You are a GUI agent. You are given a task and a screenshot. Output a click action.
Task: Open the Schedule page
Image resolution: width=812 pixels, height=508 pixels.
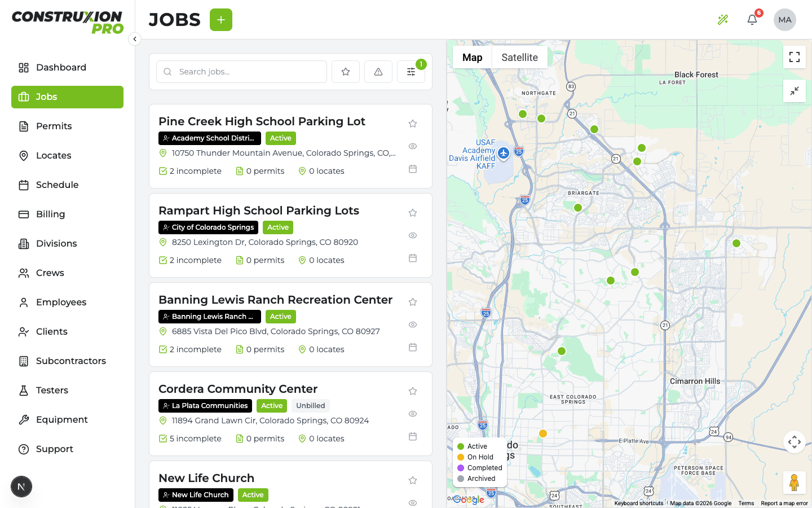click(x=67, y=185)
